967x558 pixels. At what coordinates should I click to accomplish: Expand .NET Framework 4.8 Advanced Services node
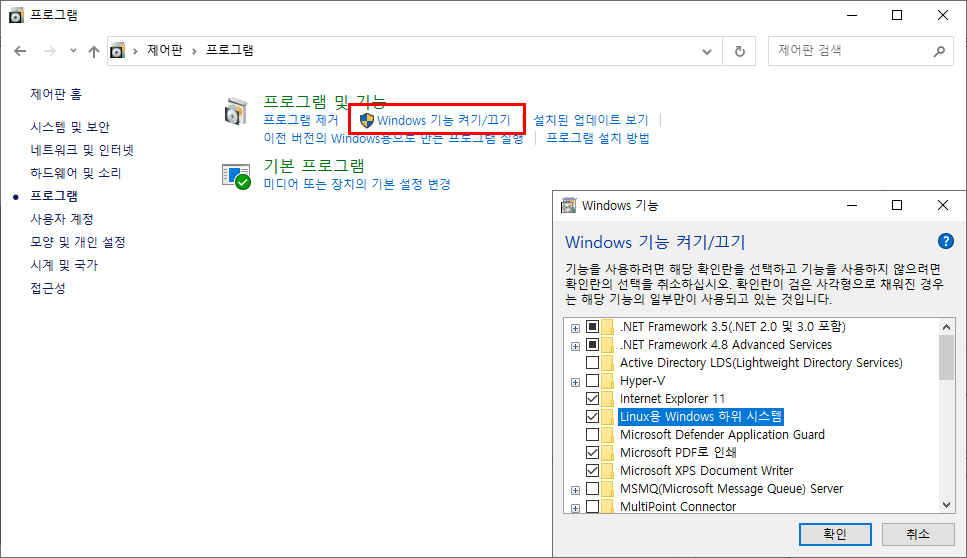pyautogui.click(x=575, y=346)
